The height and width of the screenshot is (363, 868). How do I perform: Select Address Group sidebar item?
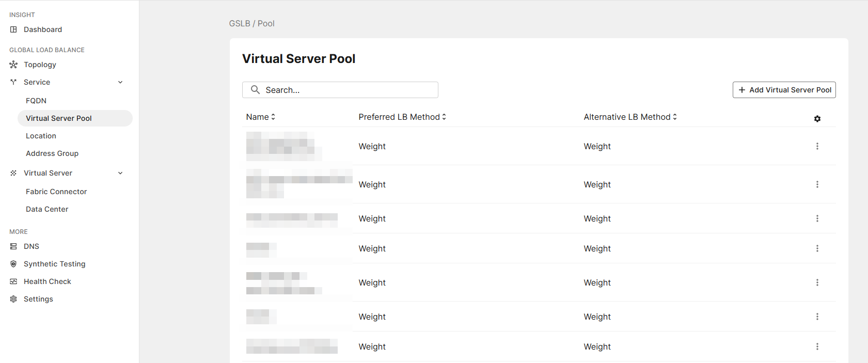point(52,153)
